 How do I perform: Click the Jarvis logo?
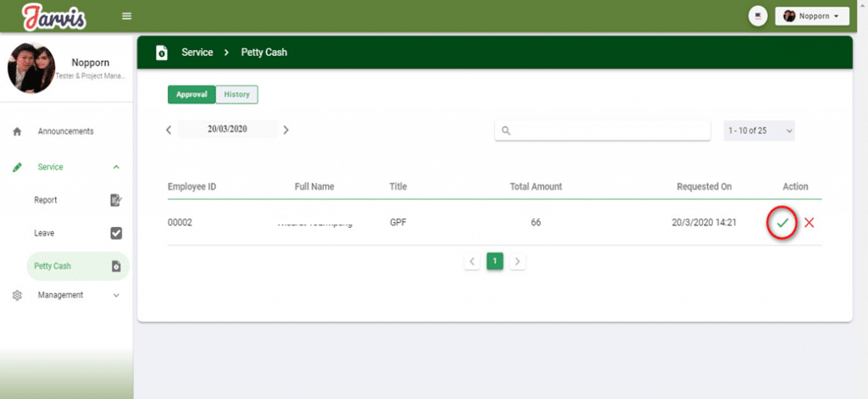[x=54, y=16]
